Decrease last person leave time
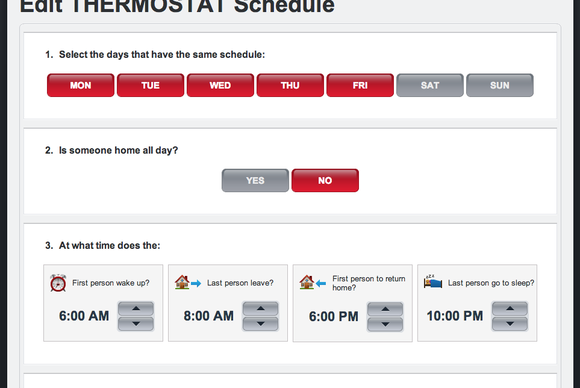 click(x=260, y=324)
